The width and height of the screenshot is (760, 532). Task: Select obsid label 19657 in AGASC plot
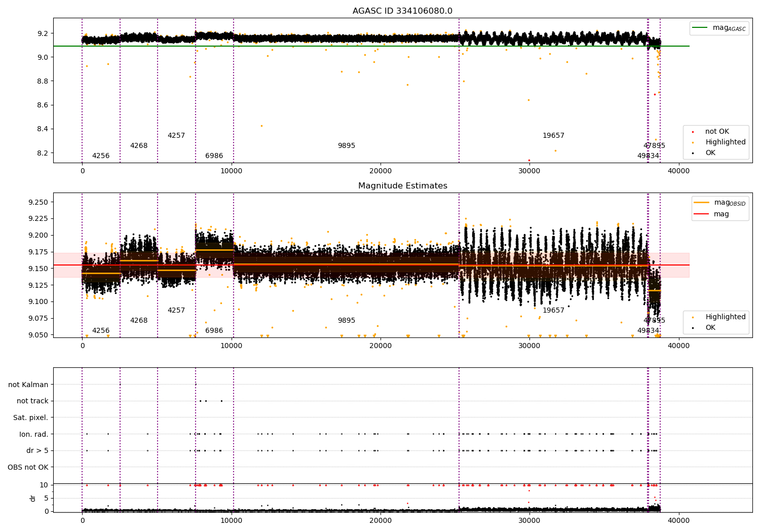553,136
